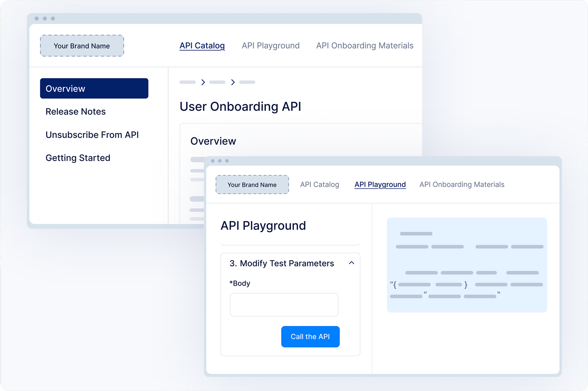Select underlined API Playground tab in front window

pyautogui.click(x=380, y=184)
